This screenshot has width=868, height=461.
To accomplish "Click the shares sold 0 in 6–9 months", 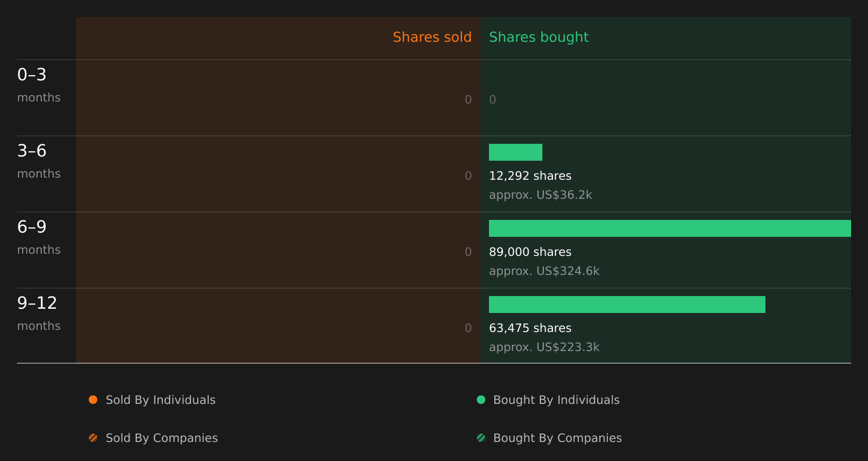I will tap(468, 252).
